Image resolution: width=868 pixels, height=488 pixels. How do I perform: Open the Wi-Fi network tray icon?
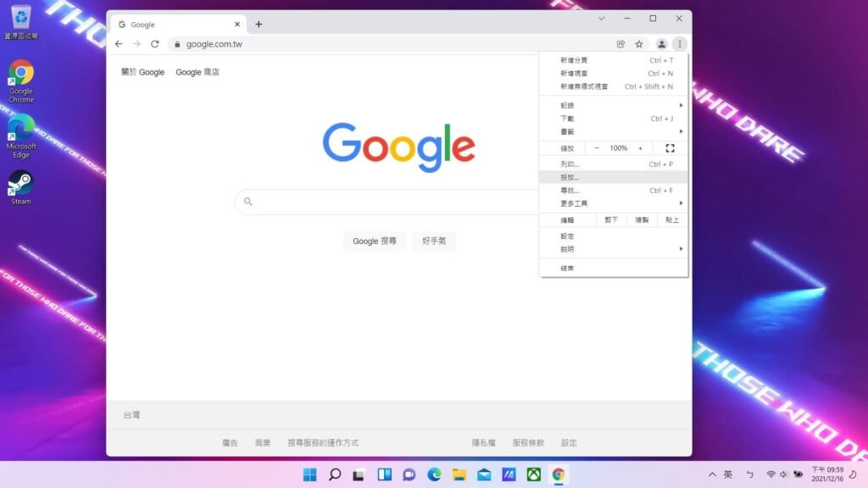(x=771, y=474)
